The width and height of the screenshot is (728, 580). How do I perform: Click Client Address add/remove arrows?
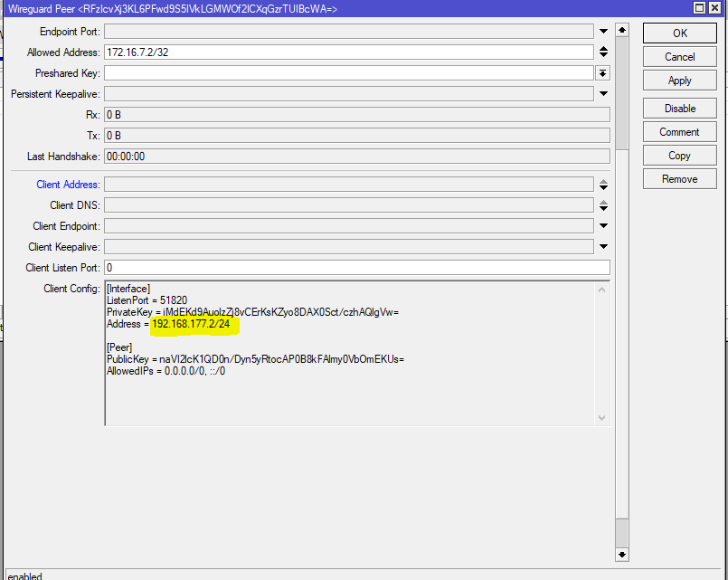pos(603,185)
